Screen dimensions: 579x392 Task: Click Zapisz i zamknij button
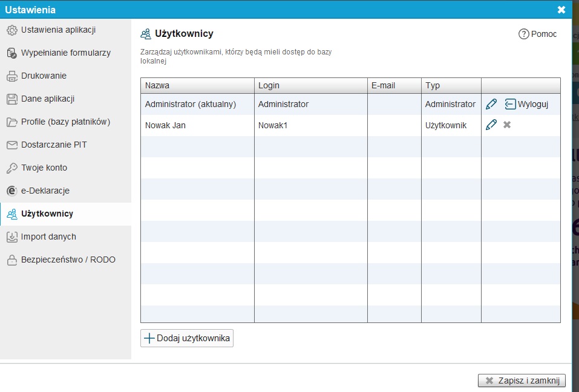522,381
